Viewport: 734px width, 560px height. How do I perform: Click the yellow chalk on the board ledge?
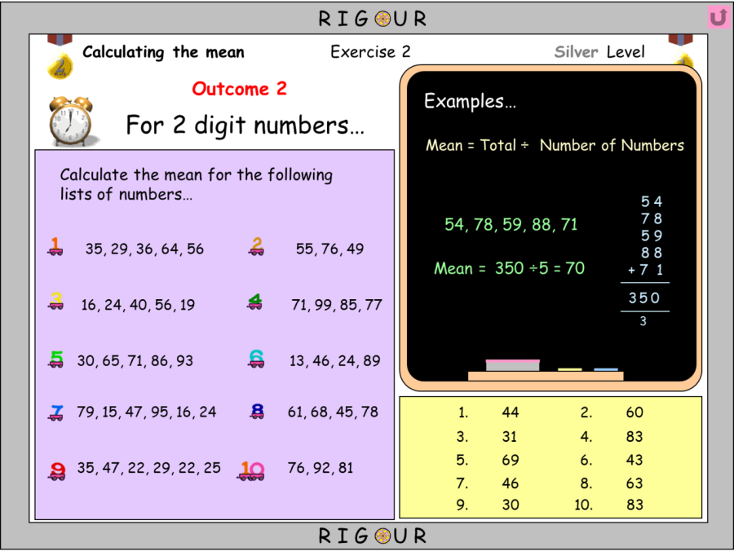click(x=569, y=369)
